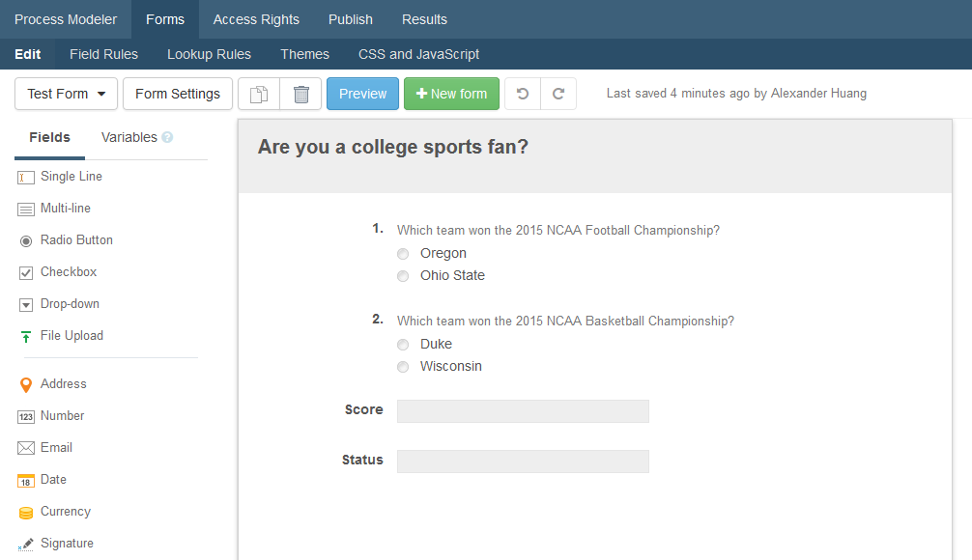The width and height of the screenshot is (972, 560).
Task: Open Variables help question mark icon
Action: tap(167, 137)
